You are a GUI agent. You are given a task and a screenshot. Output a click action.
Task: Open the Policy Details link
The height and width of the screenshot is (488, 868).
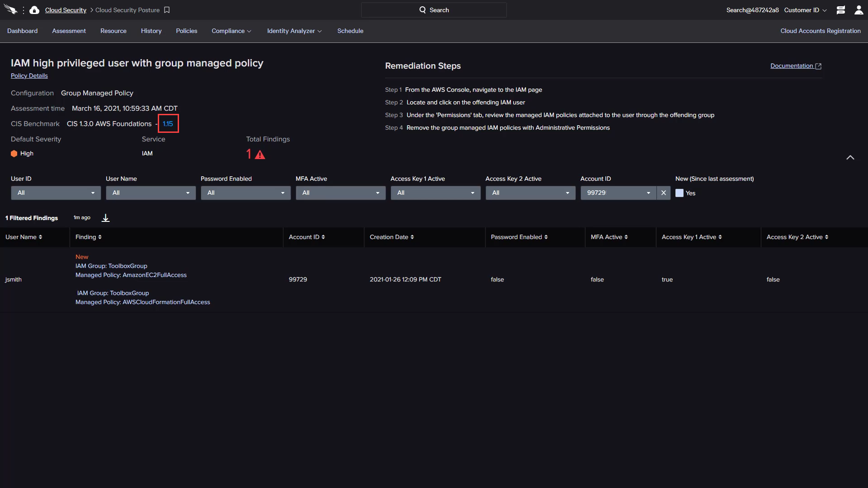coord(29,75)
